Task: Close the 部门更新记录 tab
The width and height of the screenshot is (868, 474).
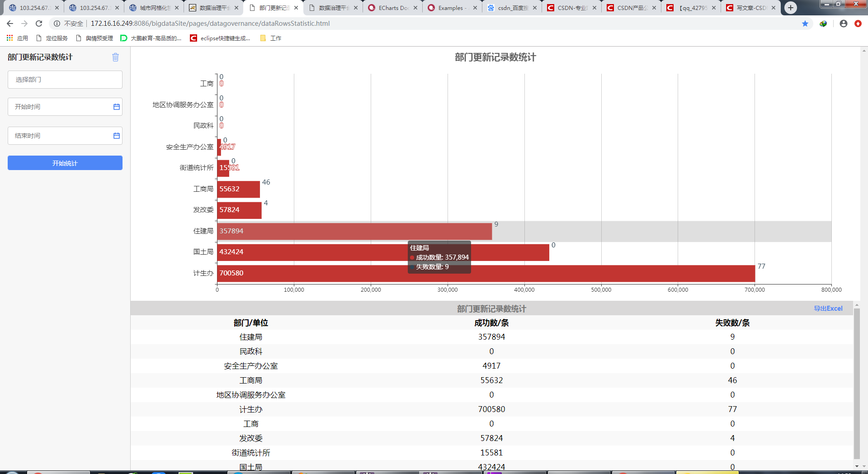Action: click(x=296, y=8)
